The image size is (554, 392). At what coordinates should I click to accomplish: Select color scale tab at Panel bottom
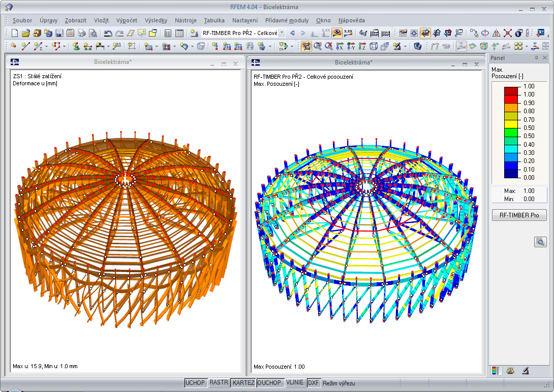click(x=496, y=371)
